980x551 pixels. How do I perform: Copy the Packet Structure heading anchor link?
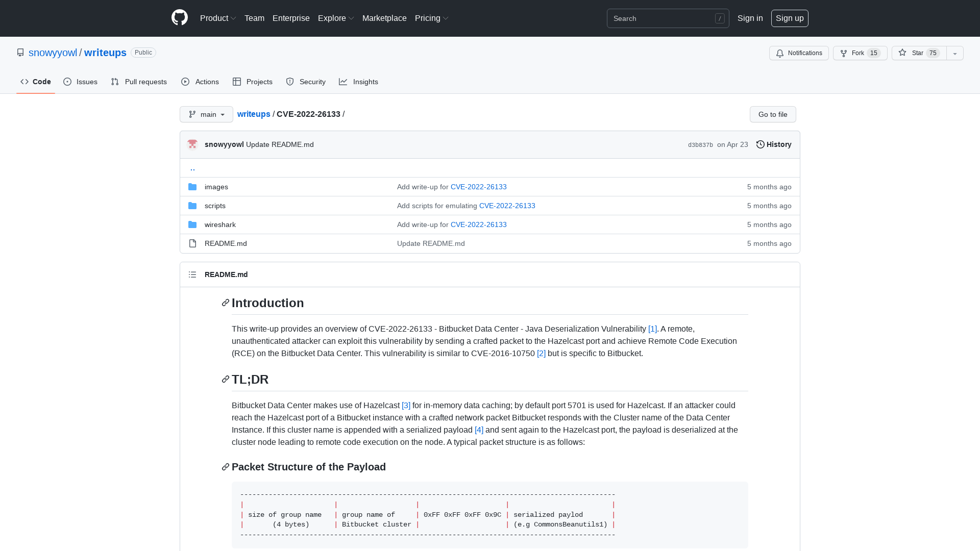coord(226,467)
